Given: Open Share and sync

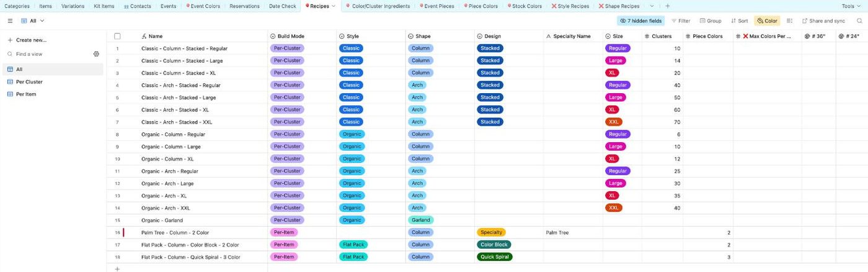Looking at the screenshot, I should click(823, 20).
